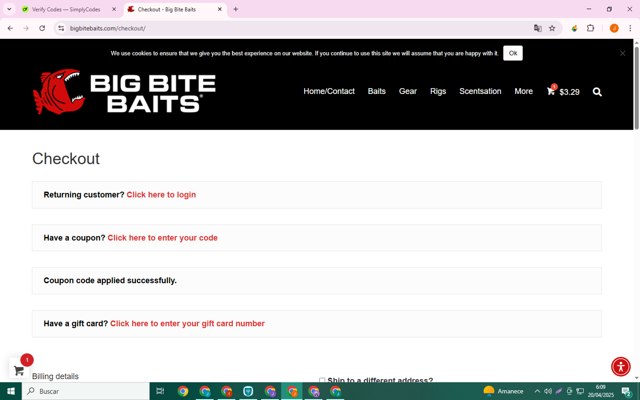Click the Buscar taskbar search box
Screen dimensions: 640x400
(86, 391)
